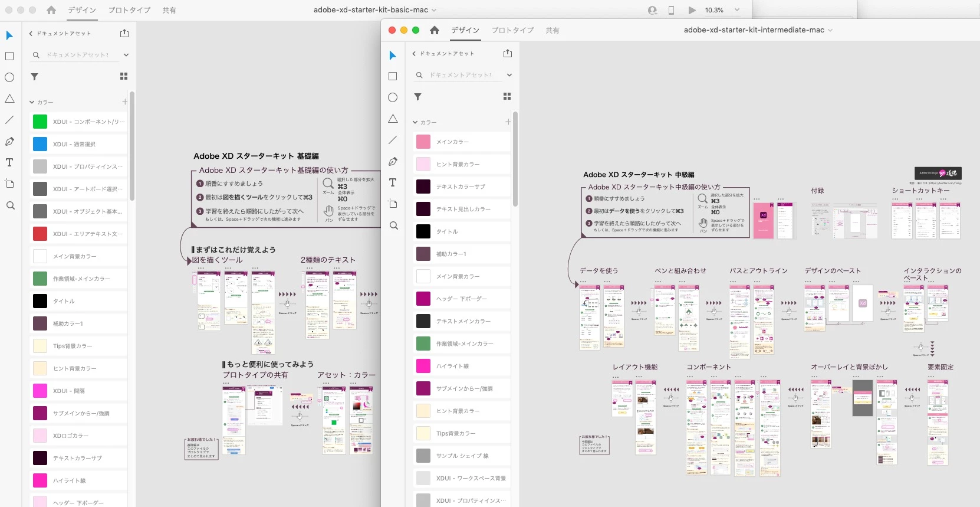Select Polygon tool in intermediate-mac window
This screenshot has width=980, height=507.
point(393,119)
